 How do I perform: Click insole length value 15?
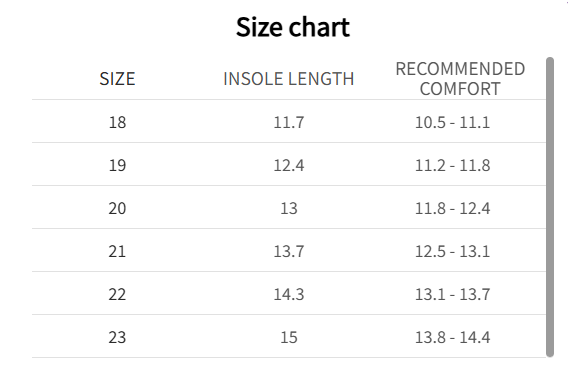pos(289,338)
